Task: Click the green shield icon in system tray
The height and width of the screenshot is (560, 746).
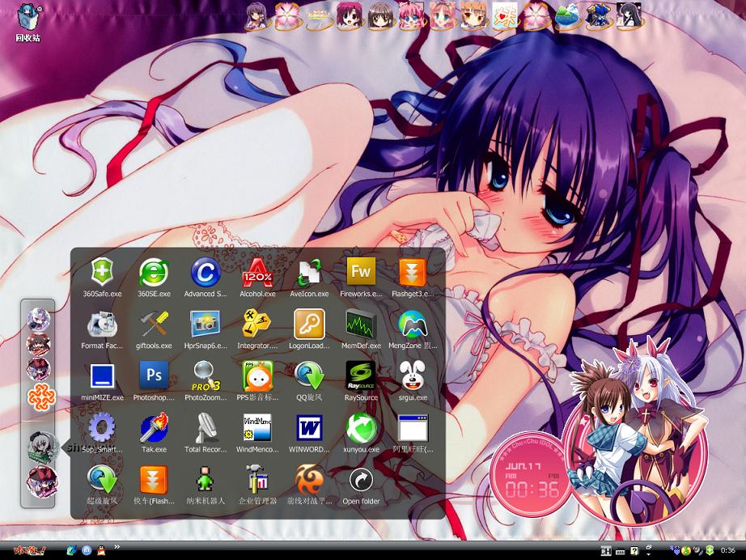Action: [710, 550]
